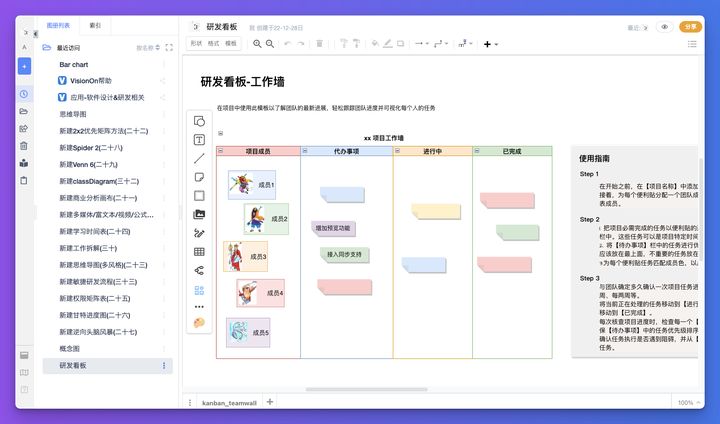Select the shapes tool in the vertical palette
720x424 pixels.
tap(199, 121)
